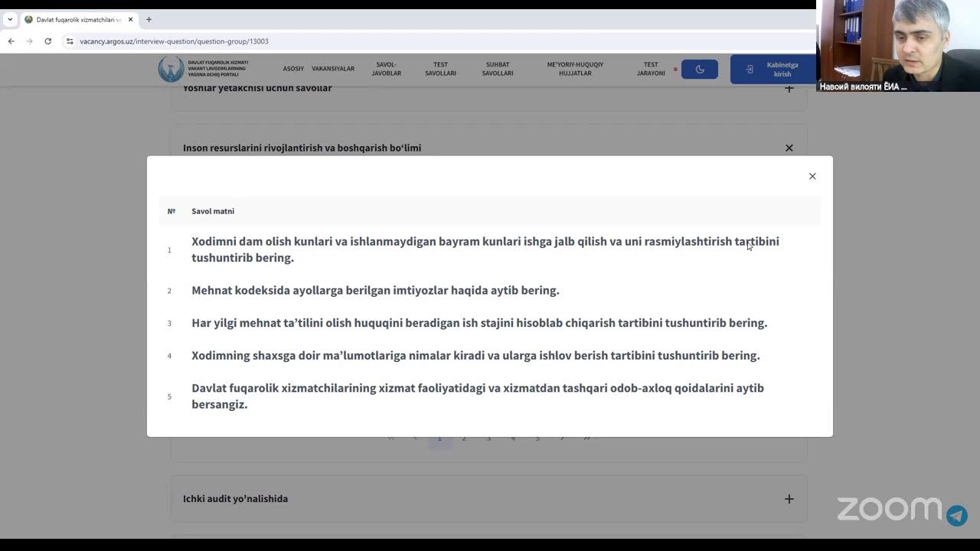This screenshot has height=551, width=980.
Task: Click the portal emblem logo in the header
Action: (x=171, y=69)
